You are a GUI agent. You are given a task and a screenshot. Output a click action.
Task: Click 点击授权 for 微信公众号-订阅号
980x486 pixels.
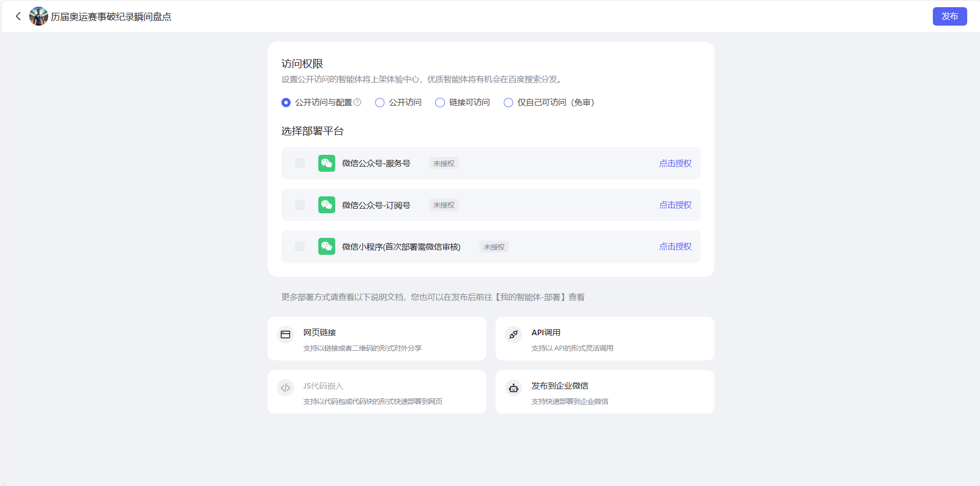tap(675, 205)
